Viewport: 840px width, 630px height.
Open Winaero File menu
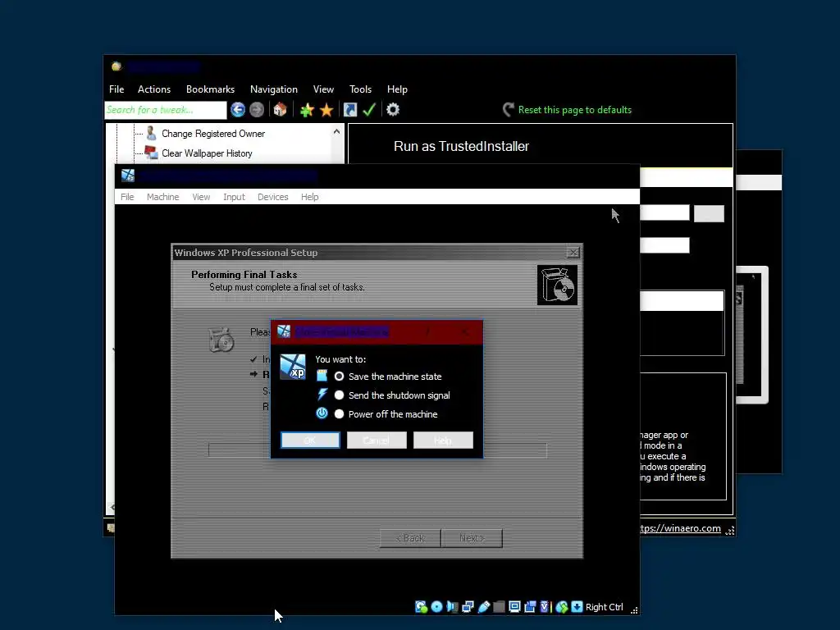[x=116, y=89]
